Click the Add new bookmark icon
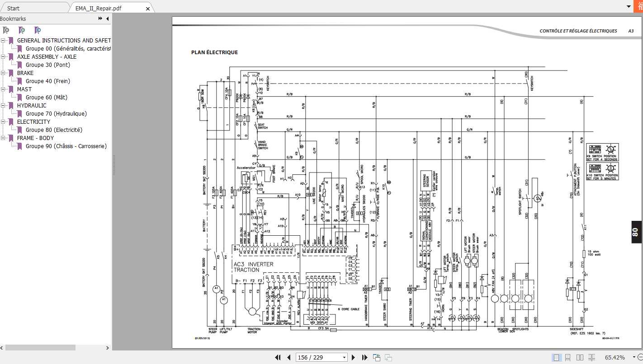The width and height of the screenshot is (643, 364). (22, 30)
